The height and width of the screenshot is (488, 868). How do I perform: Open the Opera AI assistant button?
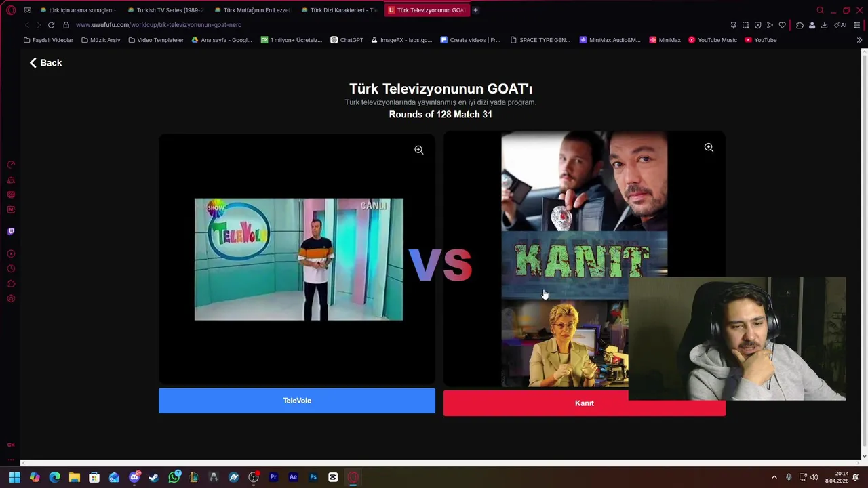point(841,25)
